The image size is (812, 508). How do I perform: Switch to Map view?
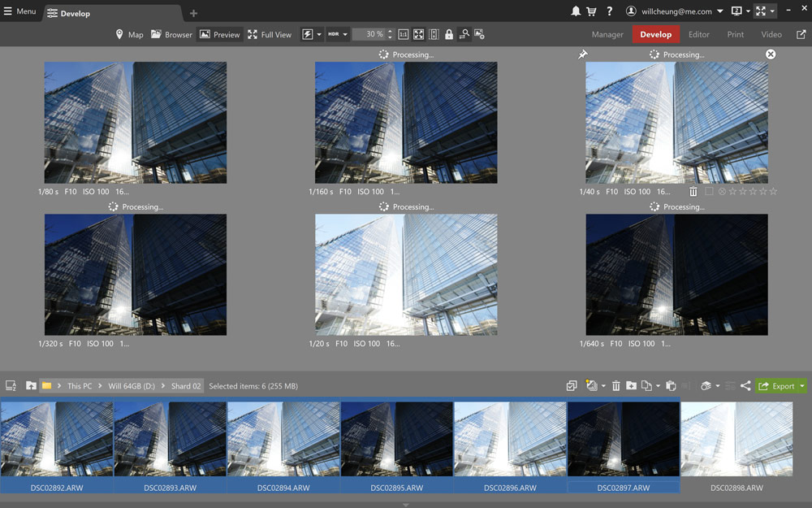129,34
